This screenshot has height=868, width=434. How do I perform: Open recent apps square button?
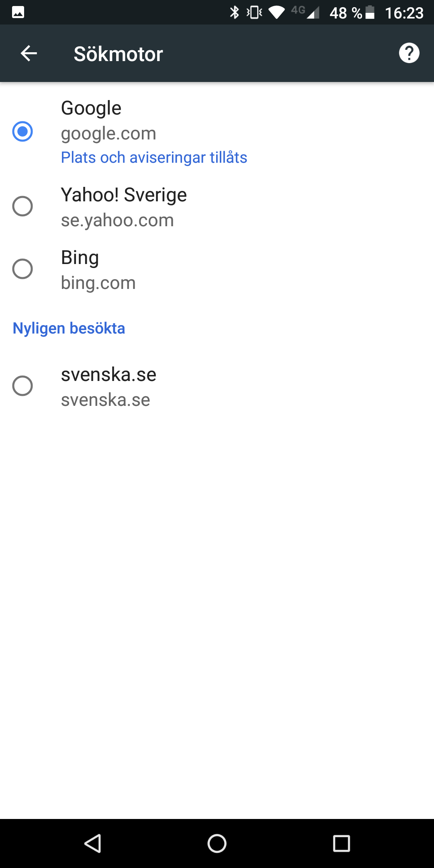[x=341, y=843]
